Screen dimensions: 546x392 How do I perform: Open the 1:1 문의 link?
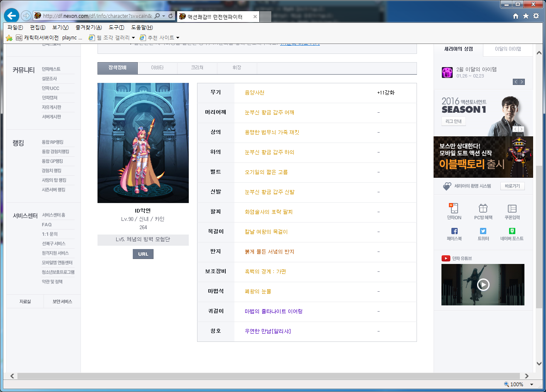point(50,234)
